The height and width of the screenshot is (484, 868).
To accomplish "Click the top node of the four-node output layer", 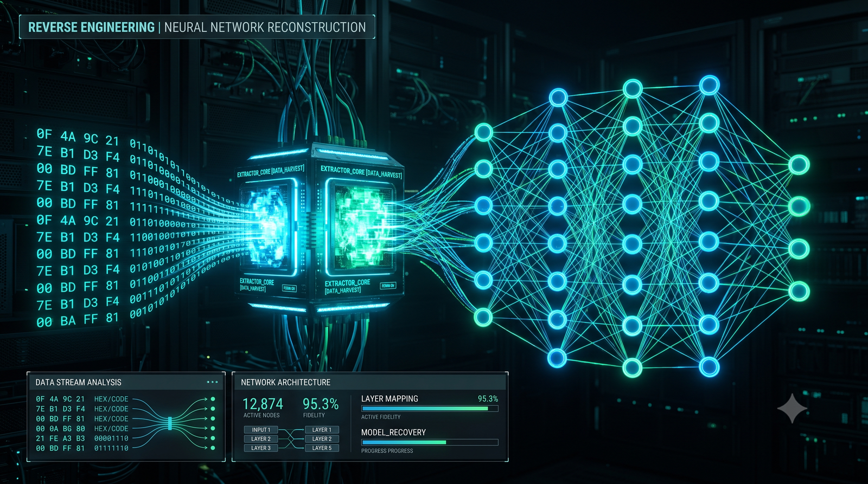I will pos(799,165).
